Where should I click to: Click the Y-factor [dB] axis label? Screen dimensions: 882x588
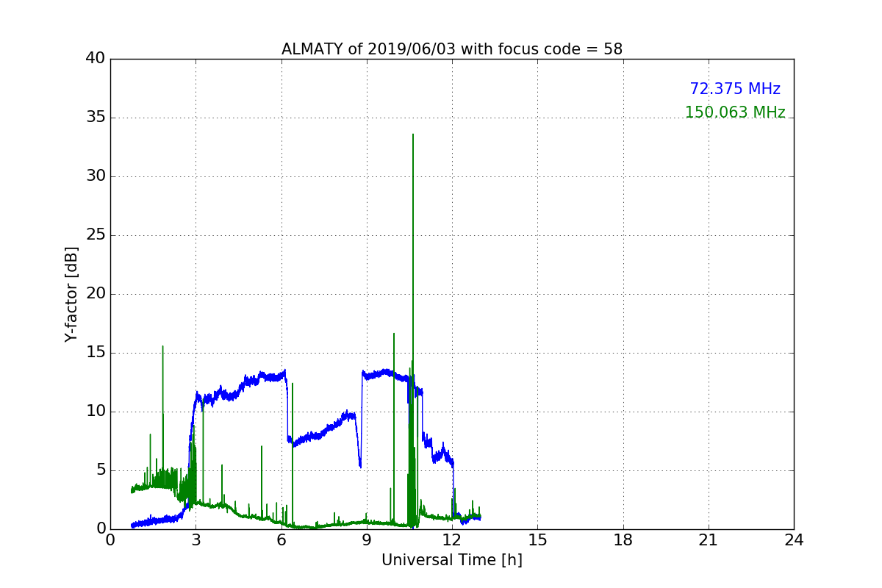(x=71, y=294)
